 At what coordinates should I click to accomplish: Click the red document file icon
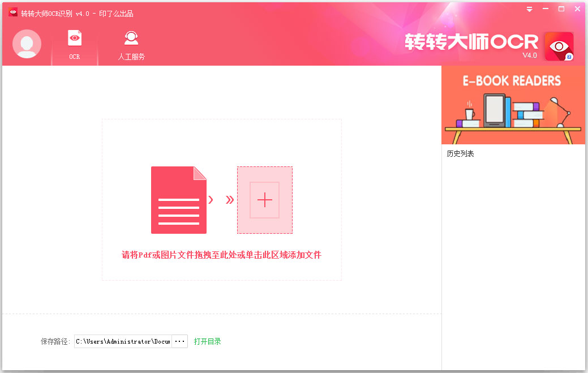click(178, 200)
